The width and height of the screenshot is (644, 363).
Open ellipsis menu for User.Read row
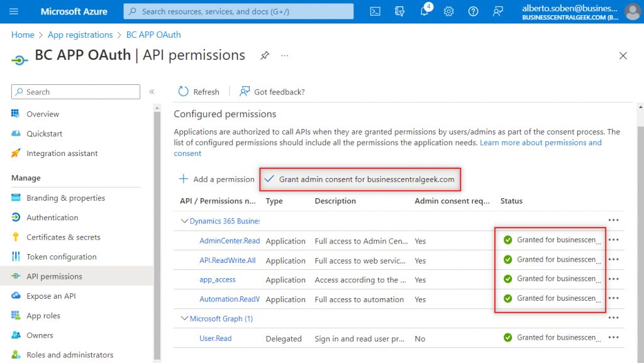point(614,337)
